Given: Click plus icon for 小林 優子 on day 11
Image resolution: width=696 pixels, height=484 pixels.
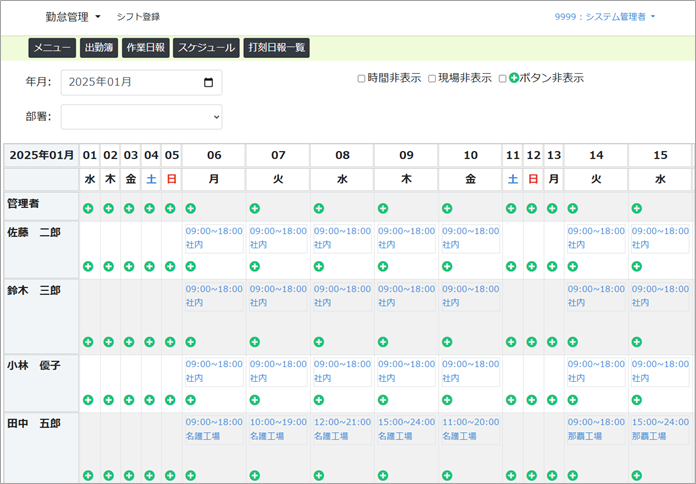Looking at the screenshot, I should coord(512,400).
